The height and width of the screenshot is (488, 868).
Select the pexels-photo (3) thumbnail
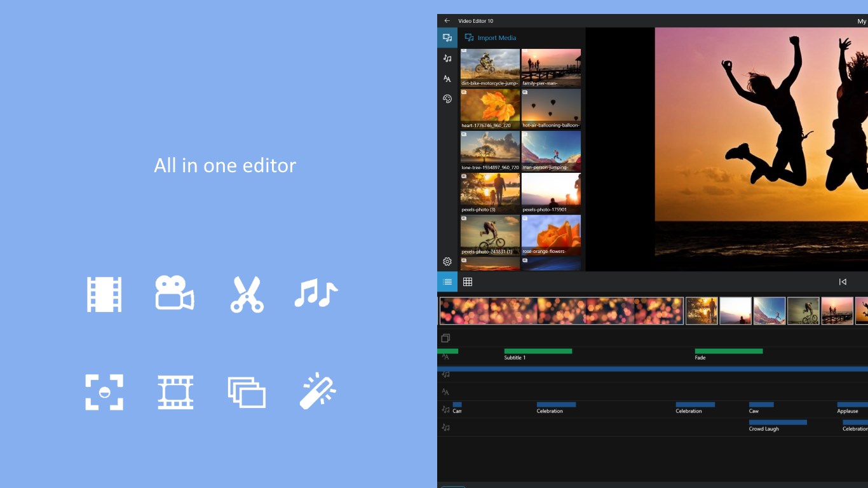(490, 193)
